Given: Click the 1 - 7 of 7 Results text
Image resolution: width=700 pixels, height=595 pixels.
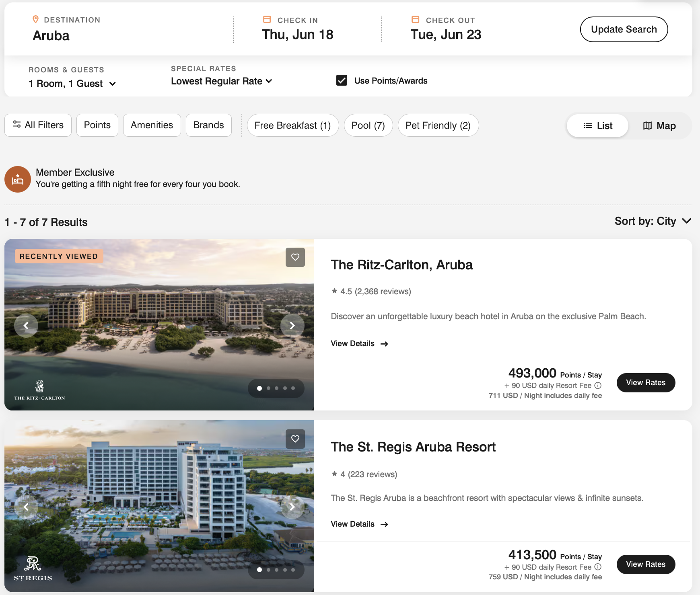Looking at the screenshot, I should click(x=46, y=222).
